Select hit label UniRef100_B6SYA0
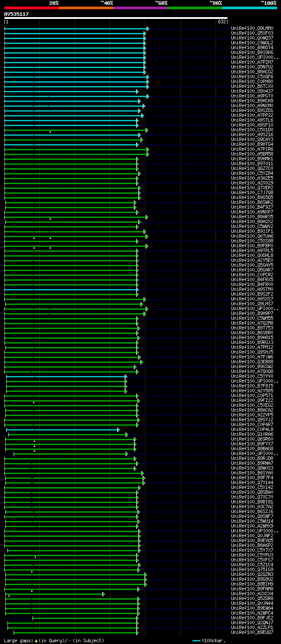Viewport: 281px width, 644px height. [x=252, y=473]
